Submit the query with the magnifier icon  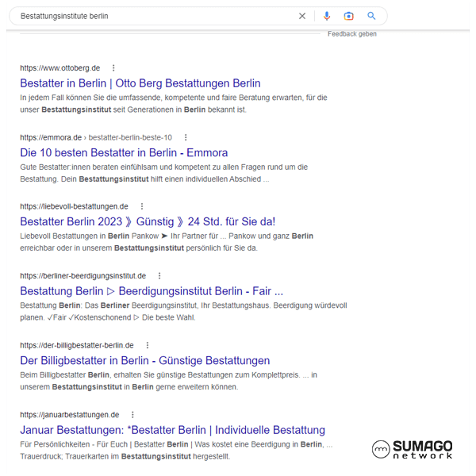(371, 16)
